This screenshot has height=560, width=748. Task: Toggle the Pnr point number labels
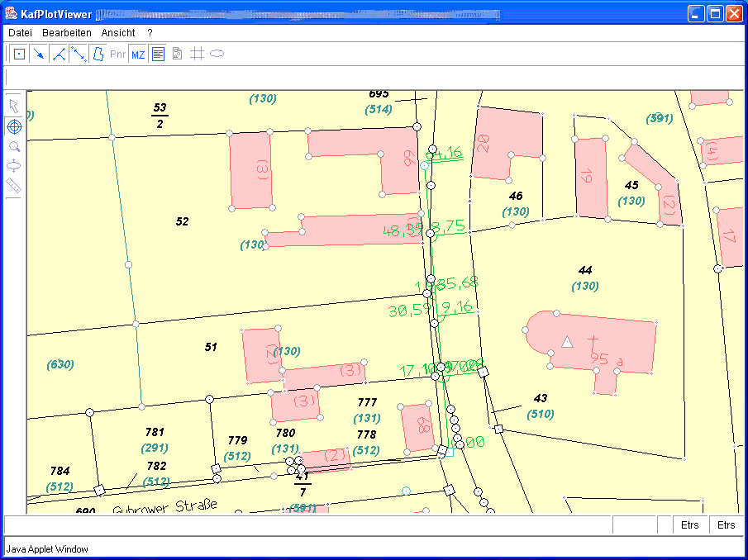[118, 55]
